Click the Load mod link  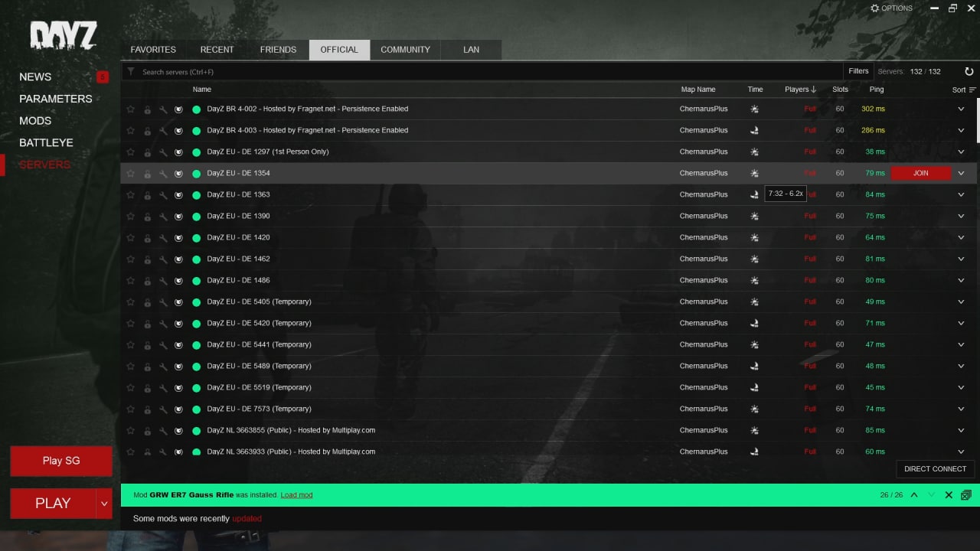click(296, 495)
